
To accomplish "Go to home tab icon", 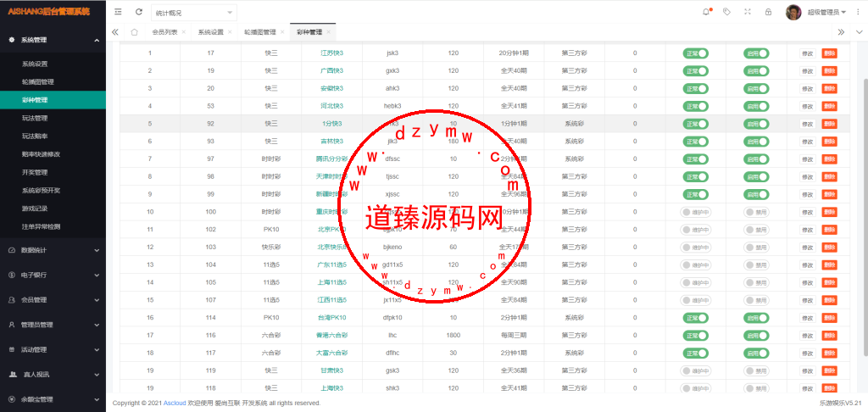I will click(x=134, y=32).
